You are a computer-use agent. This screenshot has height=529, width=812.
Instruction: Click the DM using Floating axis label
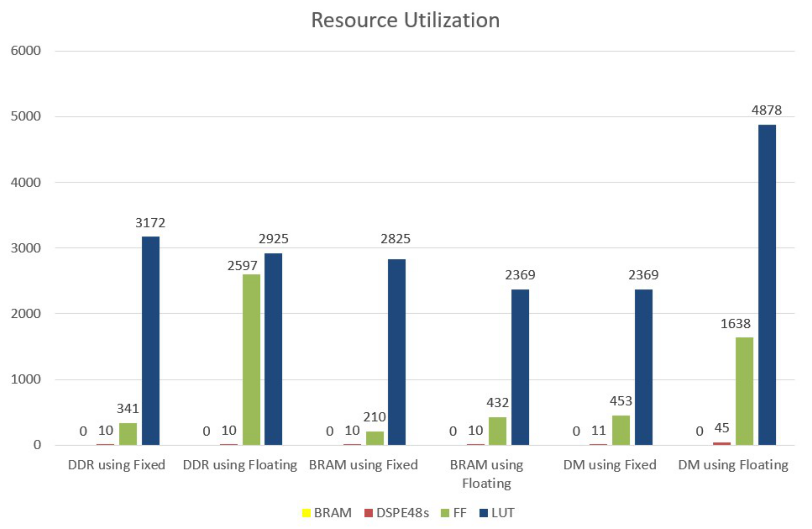733,465
